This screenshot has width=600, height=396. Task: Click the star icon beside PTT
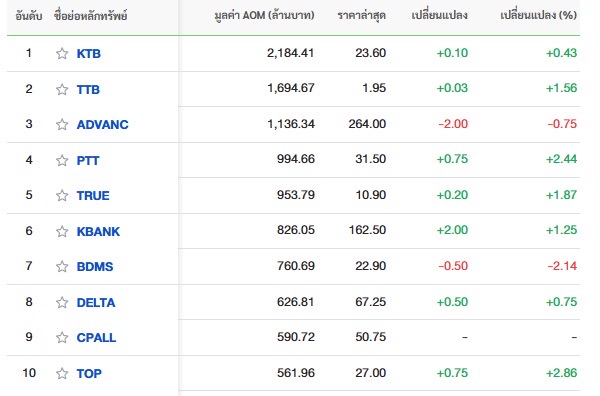click(x=62, y=160)
